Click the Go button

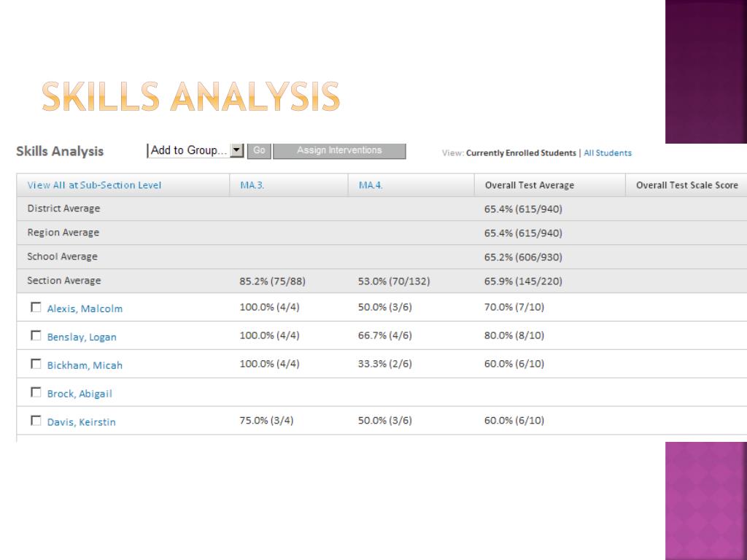pyautogui.click(x=259, y=150)
